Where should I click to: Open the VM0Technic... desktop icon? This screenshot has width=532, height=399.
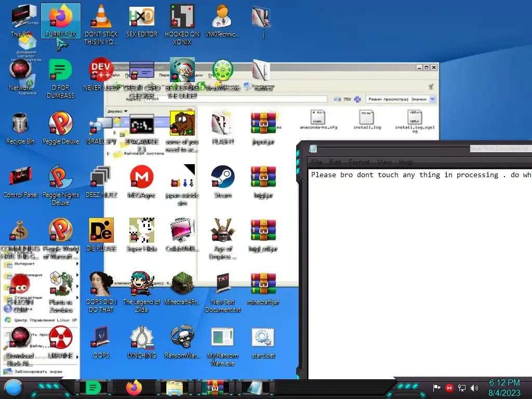(222, 21)
